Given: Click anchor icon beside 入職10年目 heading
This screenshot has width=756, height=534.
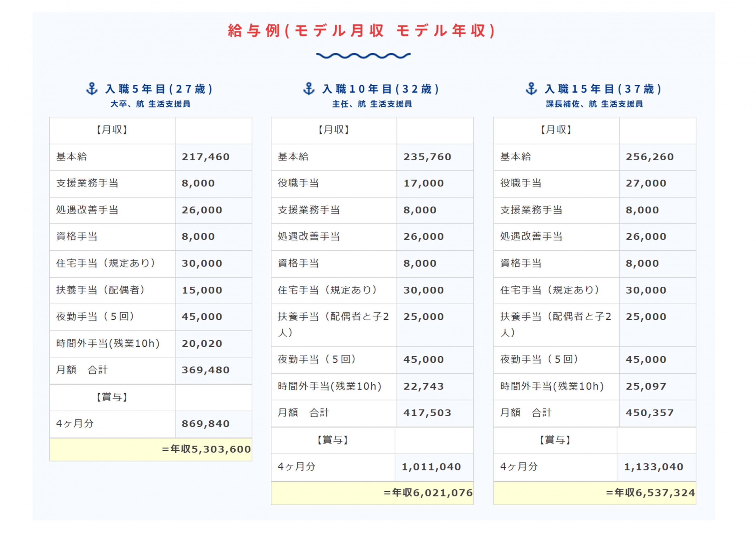Looking at the screenshot, I should coord(309,89).
